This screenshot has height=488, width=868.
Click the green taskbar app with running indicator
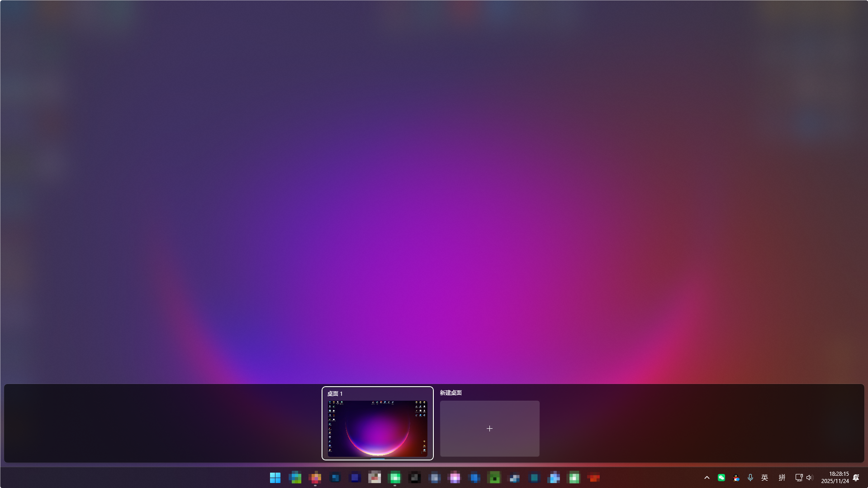395,477
